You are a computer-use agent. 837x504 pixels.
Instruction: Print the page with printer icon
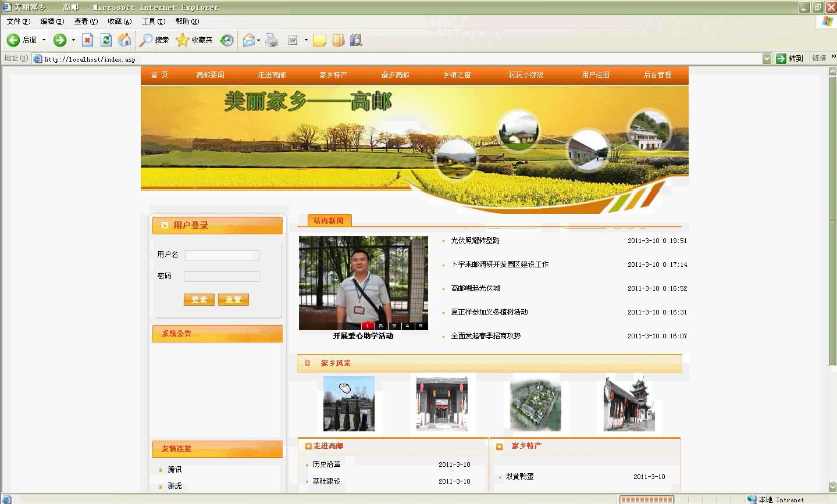pos(272,40)
